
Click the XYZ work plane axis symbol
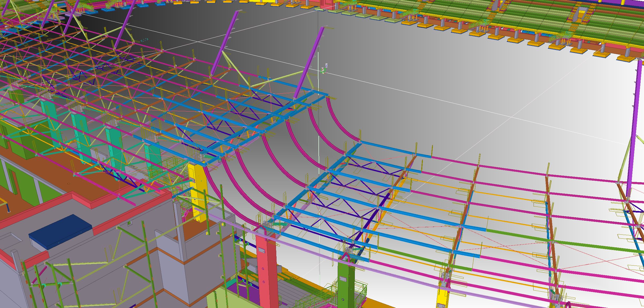click(x=323, y=70)
